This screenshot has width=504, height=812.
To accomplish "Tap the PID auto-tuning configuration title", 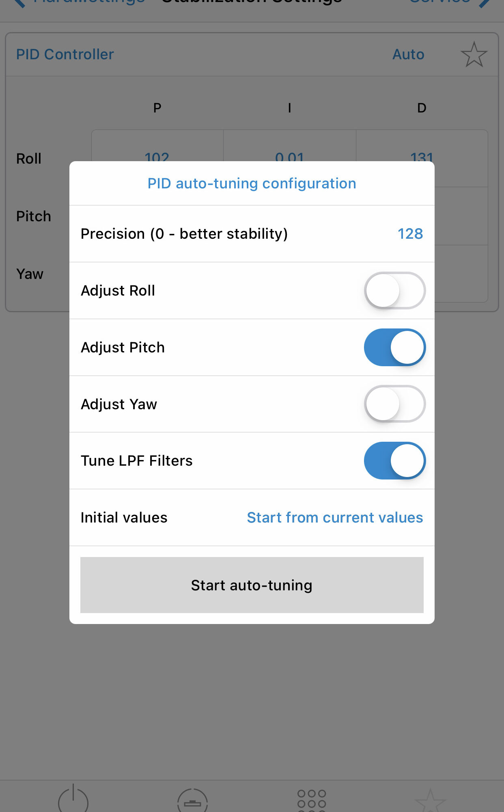I will [x=252, y=184].
